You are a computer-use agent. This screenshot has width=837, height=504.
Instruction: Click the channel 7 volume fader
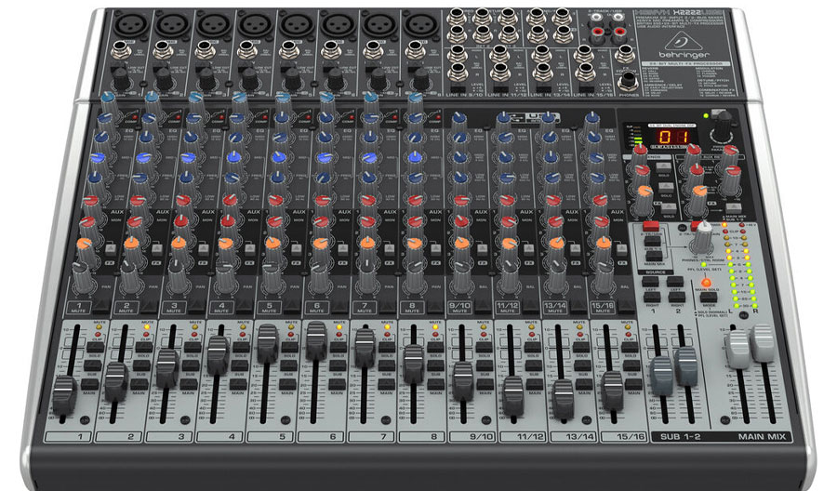pos(365,347)
